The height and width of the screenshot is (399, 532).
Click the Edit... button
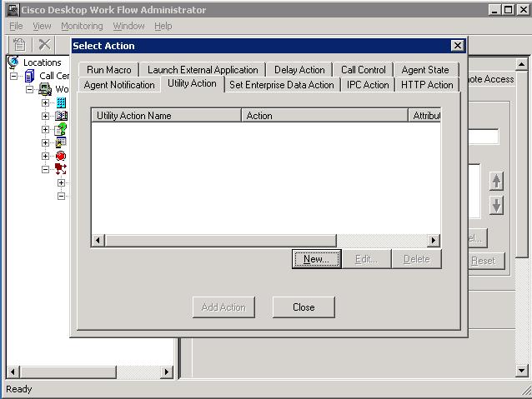(x=366, y=259)
